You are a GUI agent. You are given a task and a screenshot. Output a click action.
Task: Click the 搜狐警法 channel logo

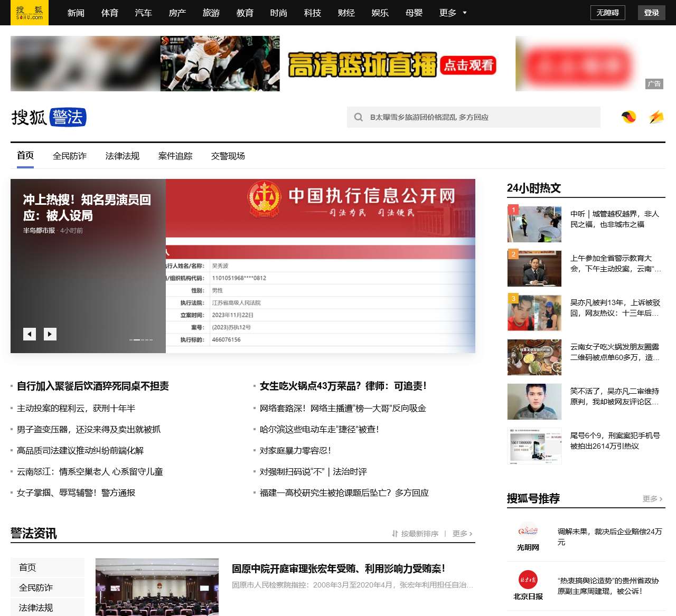coord(49,117)
